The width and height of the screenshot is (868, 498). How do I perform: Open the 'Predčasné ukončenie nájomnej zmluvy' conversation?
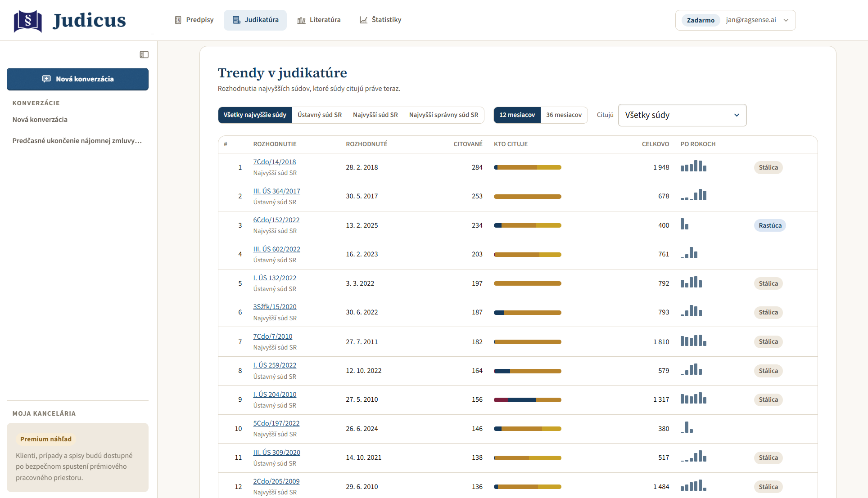77,141
